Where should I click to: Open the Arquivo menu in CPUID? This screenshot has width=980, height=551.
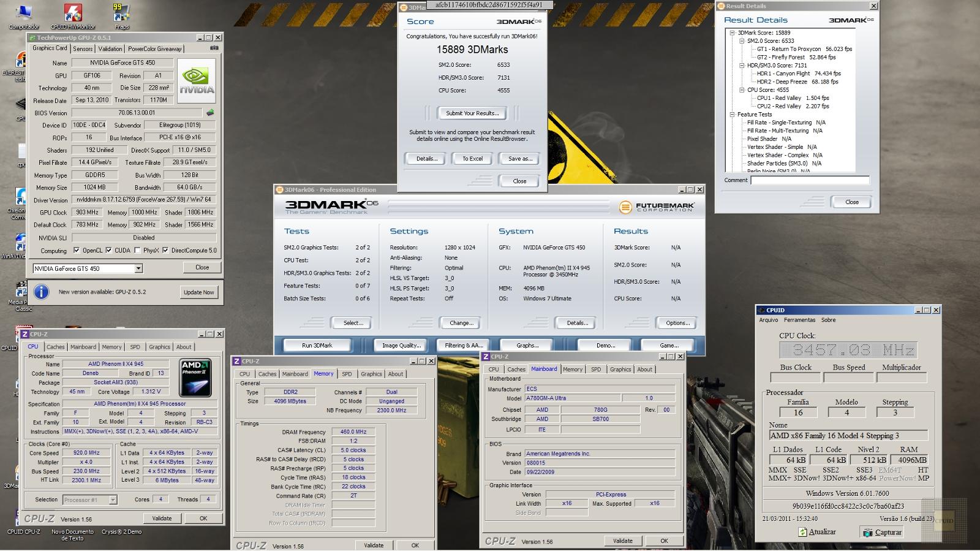coord(769,320)
